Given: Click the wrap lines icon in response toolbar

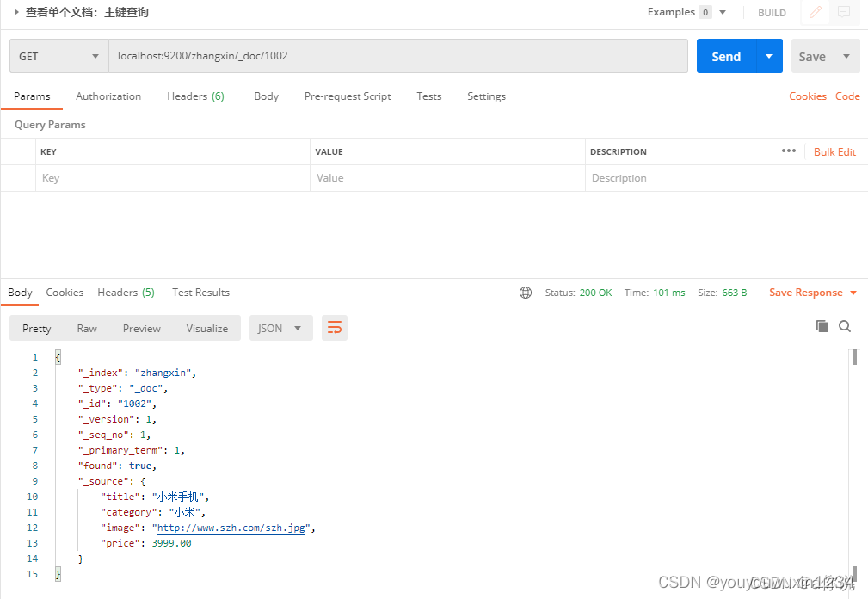Looking at the screenshot, I should [x=335, y=328].
